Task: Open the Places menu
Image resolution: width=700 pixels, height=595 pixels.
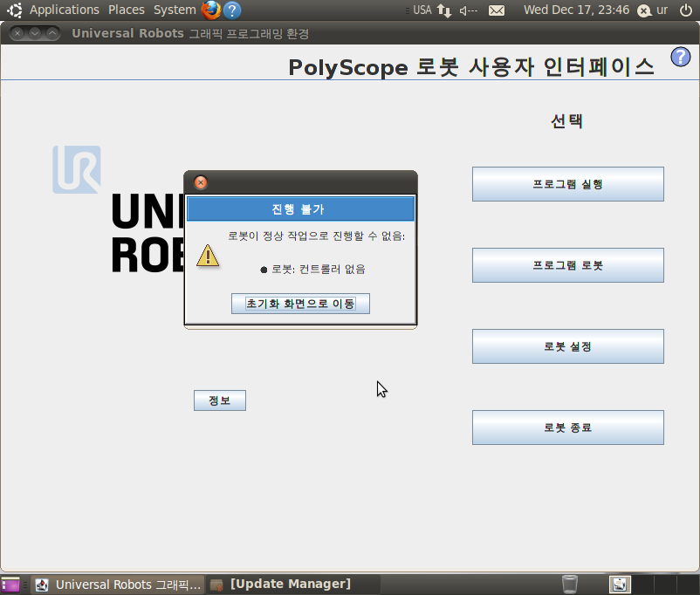Action: click(127, 10)
